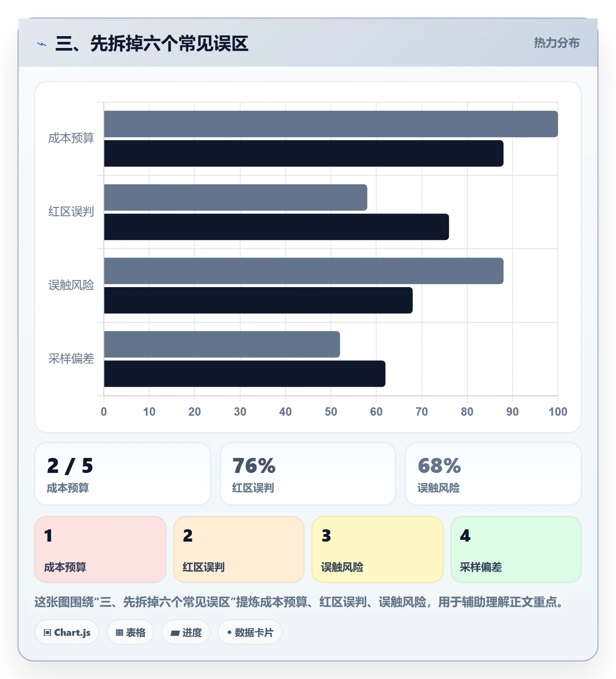
Task: Click the gray 误触风险 bar reaching 88
Action: click(x=304, y=271)
